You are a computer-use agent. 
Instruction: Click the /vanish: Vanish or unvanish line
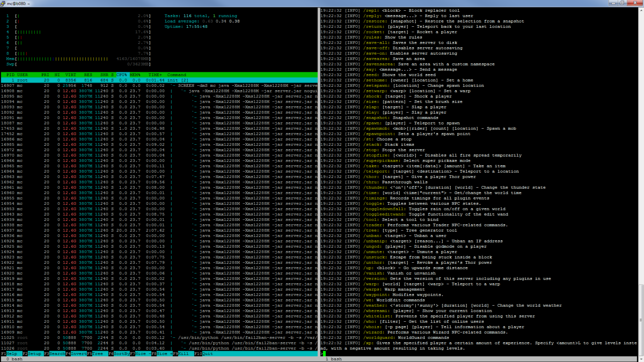378,273
